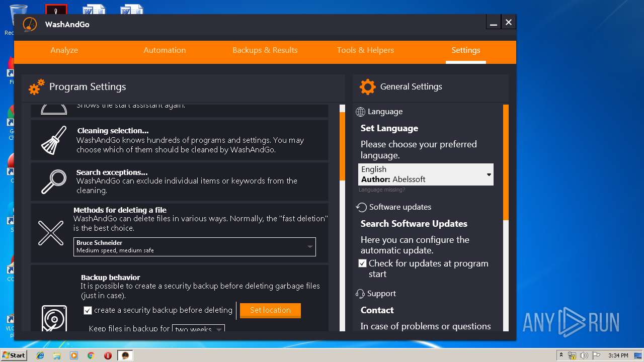Click the Action Center flag tray icon

click(x=596, y=355)
